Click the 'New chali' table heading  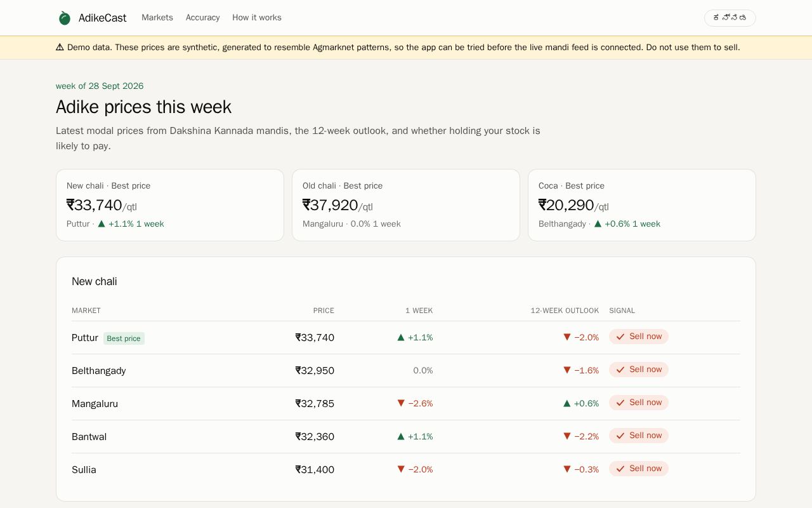[95, 281]
